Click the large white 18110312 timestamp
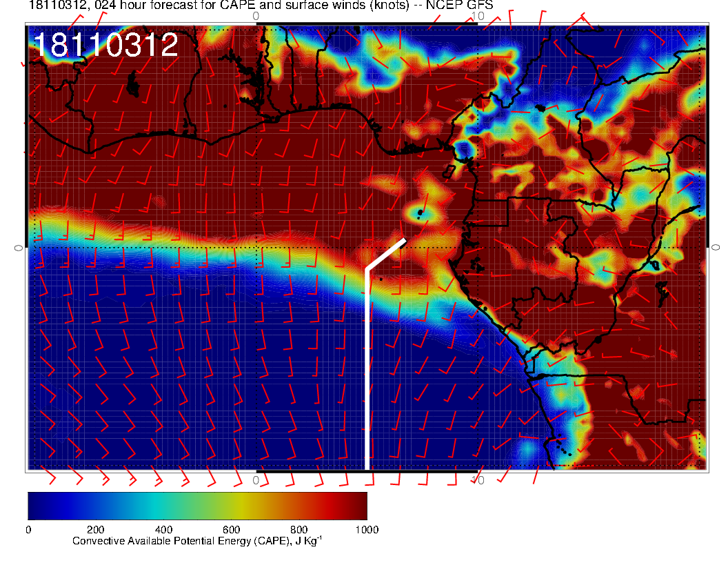 click(105, 46)
